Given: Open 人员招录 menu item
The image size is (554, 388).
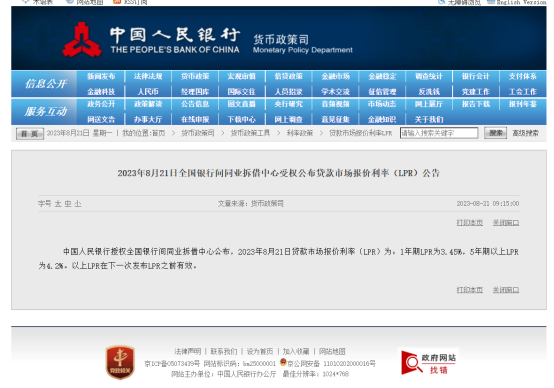Looking at the screenshot, I should tap(289, 92).
